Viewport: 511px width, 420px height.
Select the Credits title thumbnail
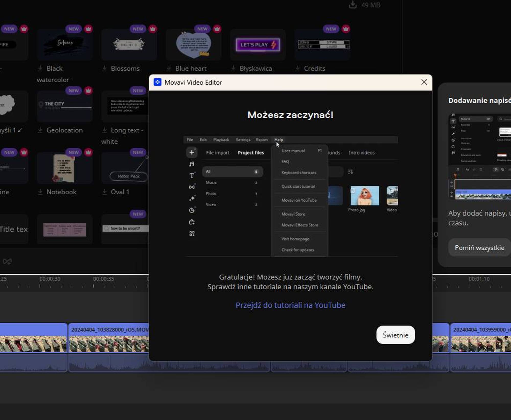click(x=322, y=45)
